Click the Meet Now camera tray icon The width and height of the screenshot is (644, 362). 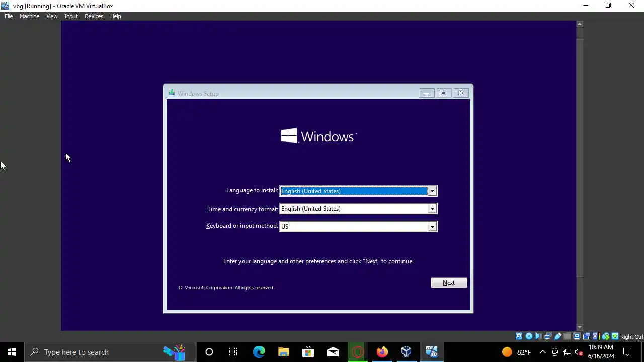[x=555, y=352]
